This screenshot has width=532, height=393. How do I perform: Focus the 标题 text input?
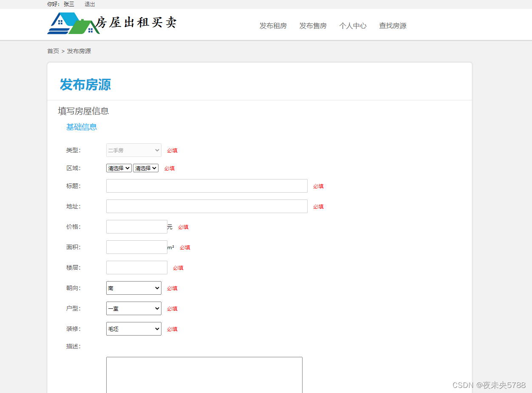[x=207, y=186]
